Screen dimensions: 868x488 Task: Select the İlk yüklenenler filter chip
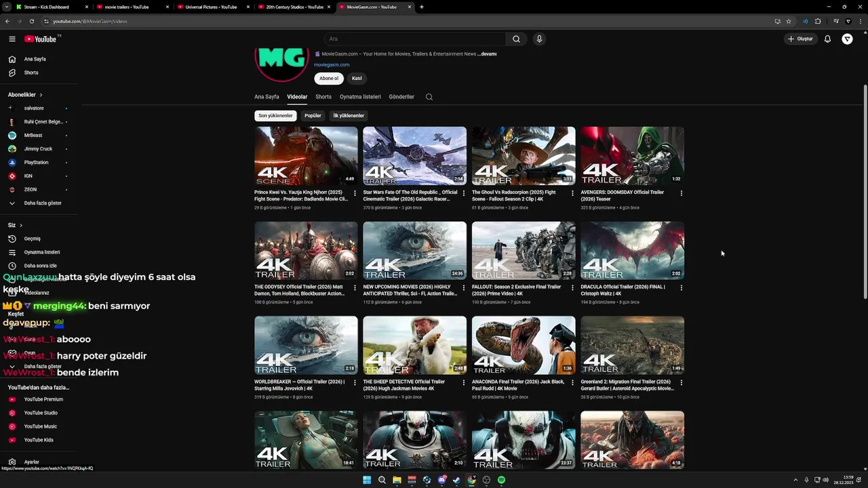coord(349,116)
